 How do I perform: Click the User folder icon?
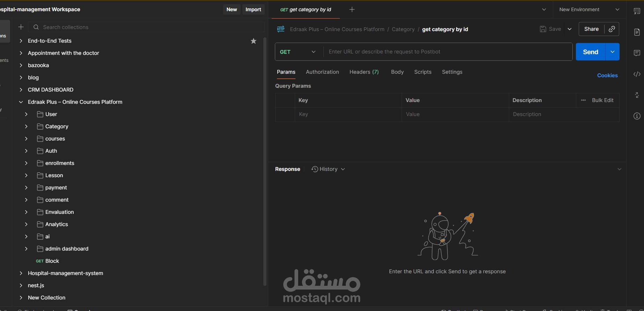[x=40, y=114]
